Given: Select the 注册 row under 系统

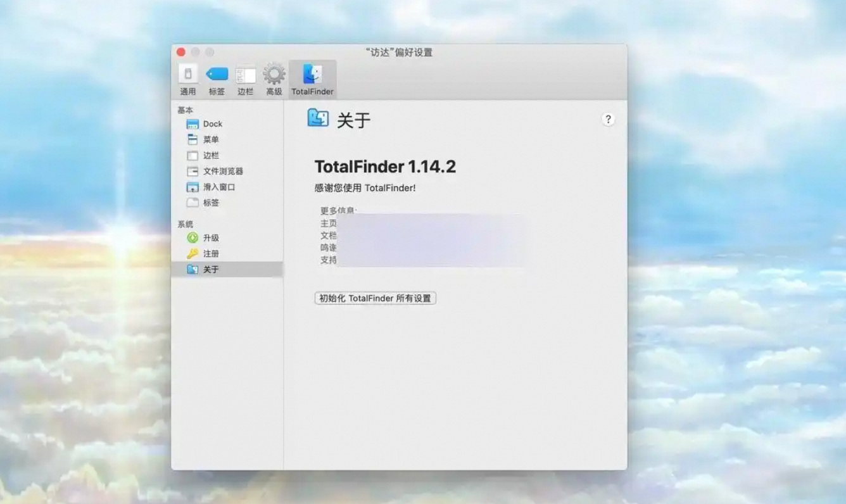Looking at the screenshot, I should [x=227, y=254].
